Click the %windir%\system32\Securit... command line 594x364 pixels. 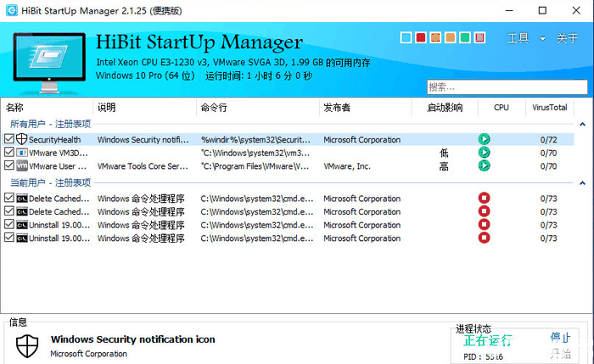point(255,140)
